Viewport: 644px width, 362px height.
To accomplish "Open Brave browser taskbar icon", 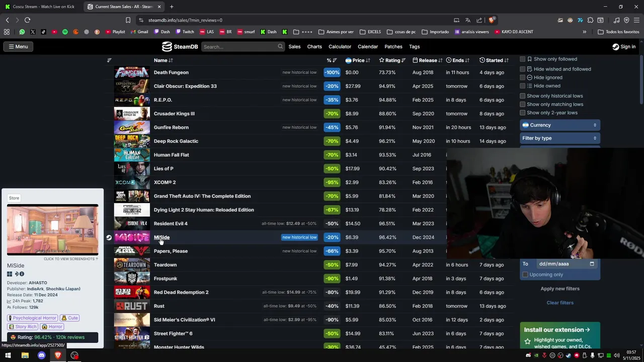I will coord(58,355).
